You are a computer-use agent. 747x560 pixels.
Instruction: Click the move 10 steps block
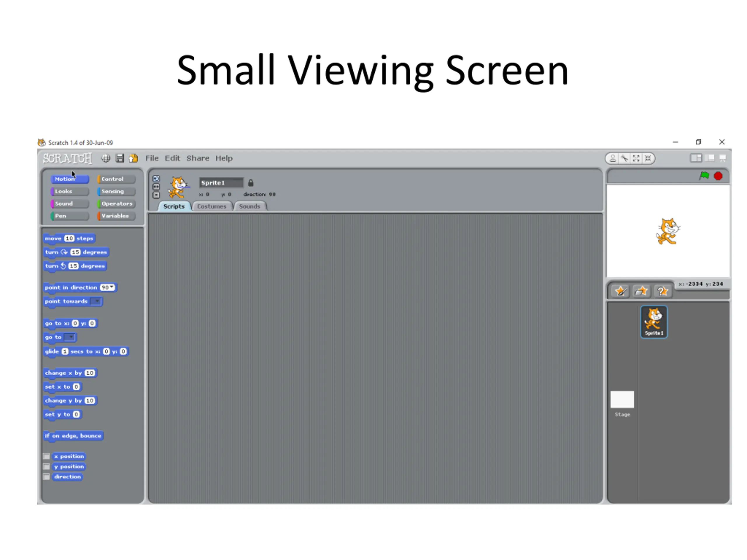click(69, 238)
